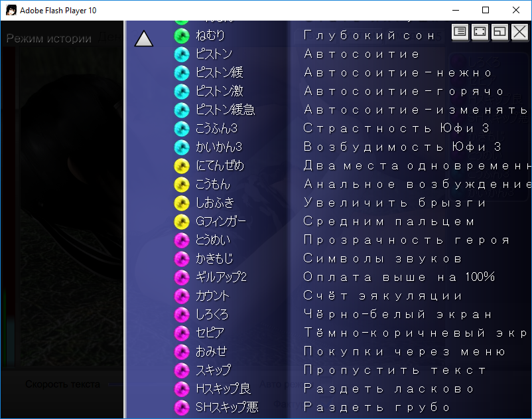Image resolution: width=532 pixels, height=419 pixels.
Task: Toggle the magenta orb beside かきもじ
Action: (x=182, y=258)
